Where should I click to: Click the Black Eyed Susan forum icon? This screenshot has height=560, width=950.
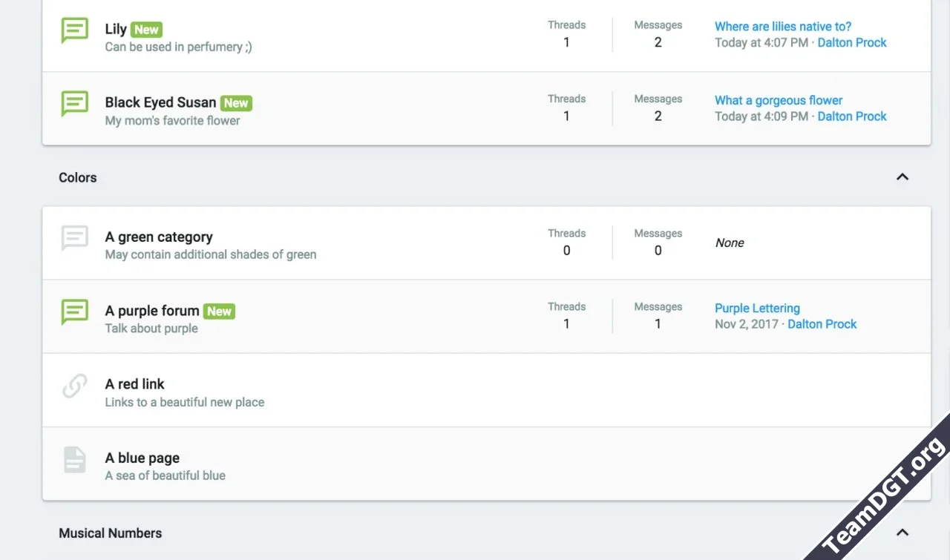[74, 104]
